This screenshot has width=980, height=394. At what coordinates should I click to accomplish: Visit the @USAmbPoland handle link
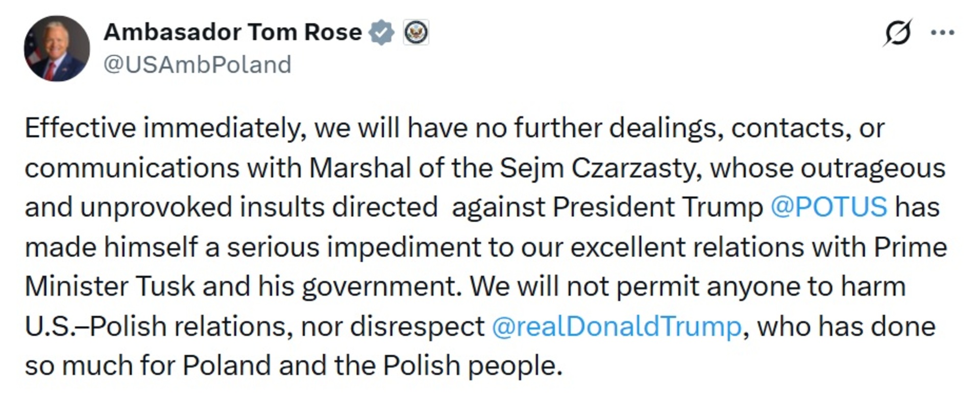pyautogui.click(x=198, y=65)
